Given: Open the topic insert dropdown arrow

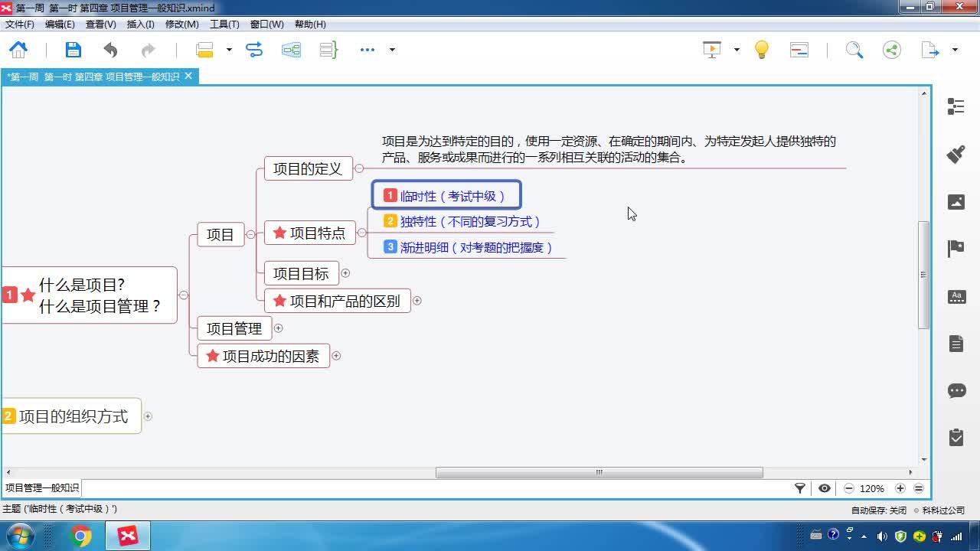Looking at the screenshot, I should point(229,50).
